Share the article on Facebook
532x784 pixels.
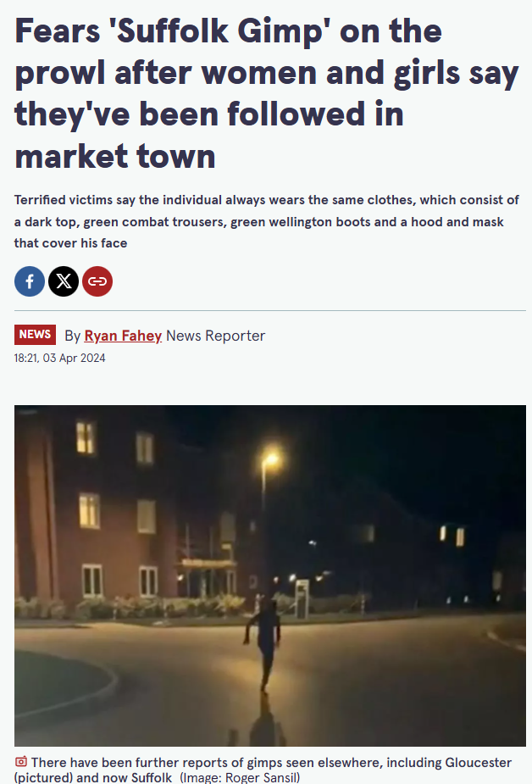pyautogui.click(x=30, y=281)
